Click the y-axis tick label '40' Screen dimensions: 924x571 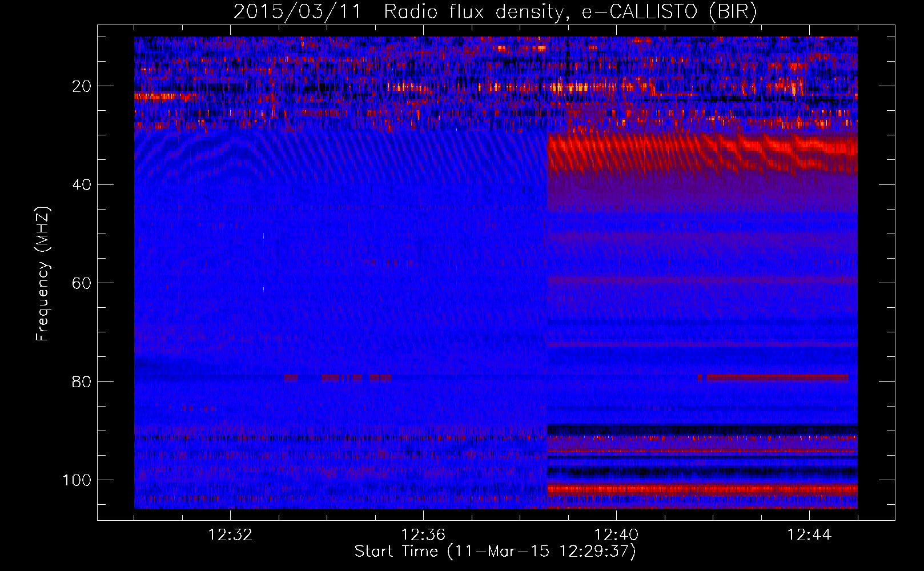(x=82, y=184)
